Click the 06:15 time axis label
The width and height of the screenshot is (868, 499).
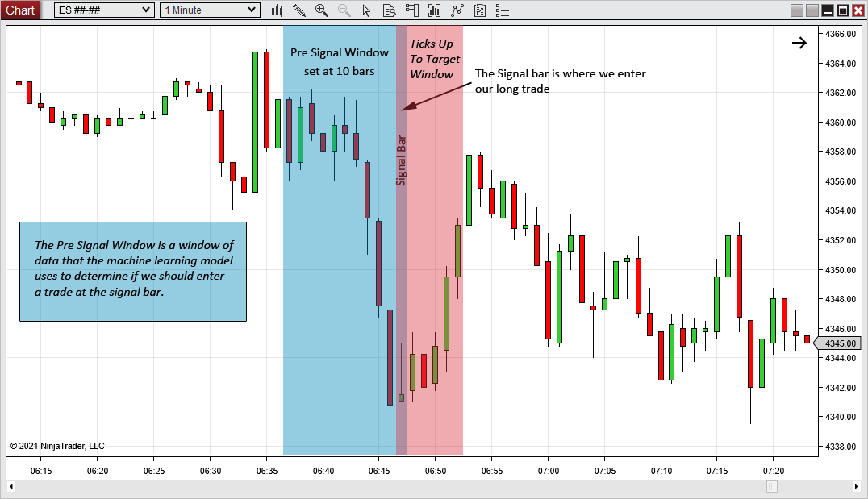coord(41,471)
